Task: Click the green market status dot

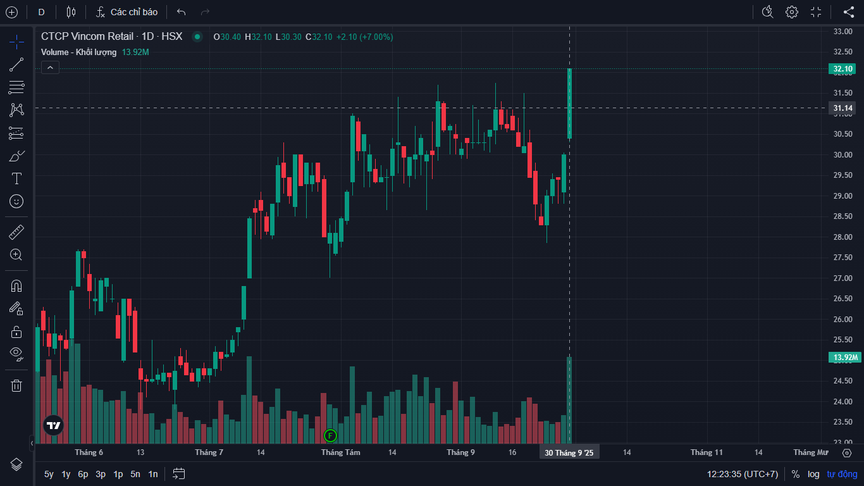Action: [x=197, y=37]
